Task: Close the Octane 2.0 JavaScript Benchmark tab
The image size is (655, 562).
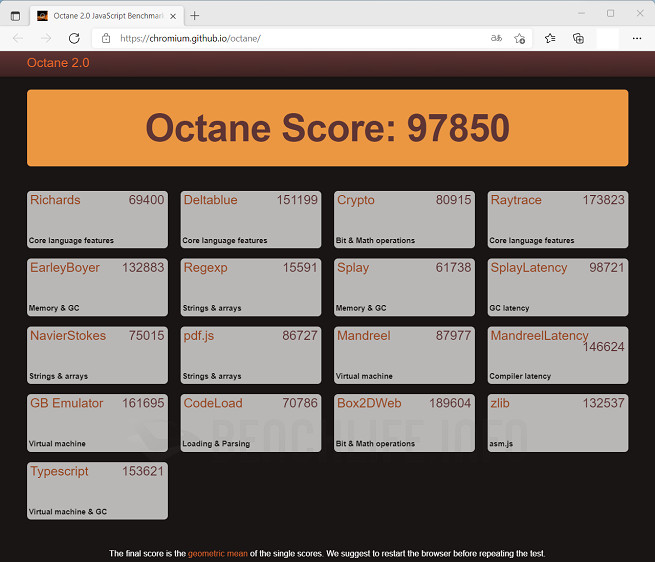Action: click(173, 16)
